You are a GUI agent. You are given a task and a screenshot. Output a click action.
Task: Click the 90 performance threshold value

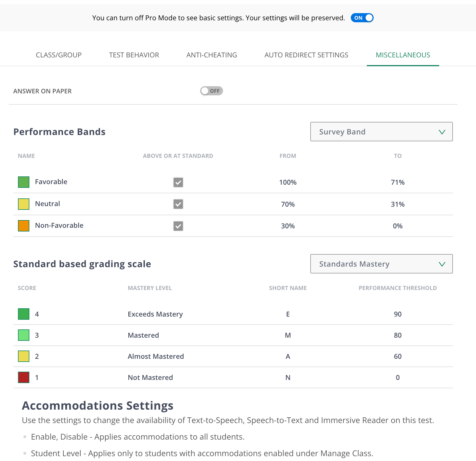click(398, 314)
